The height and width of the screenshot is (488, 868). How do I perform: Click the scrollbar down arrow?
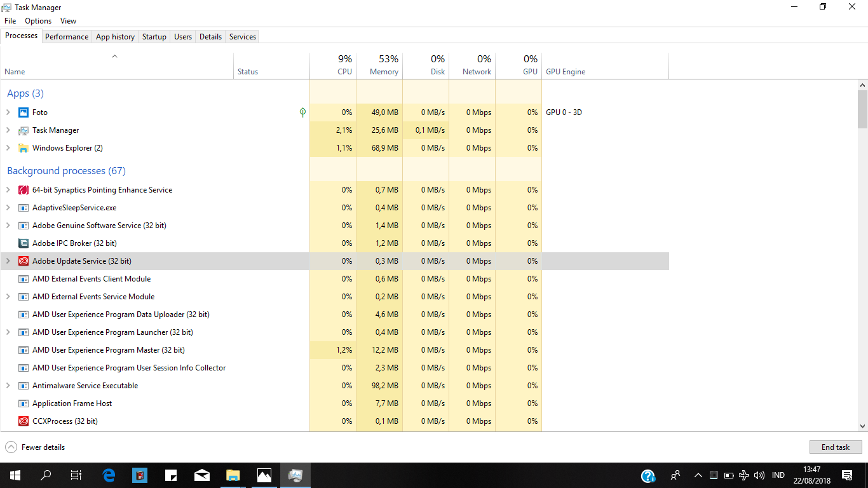(862, 426)
